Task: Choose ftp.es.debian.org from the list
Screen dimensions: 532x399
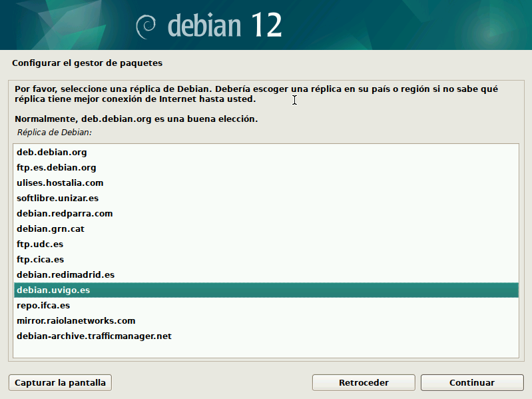Action: (x=57, y=168)
